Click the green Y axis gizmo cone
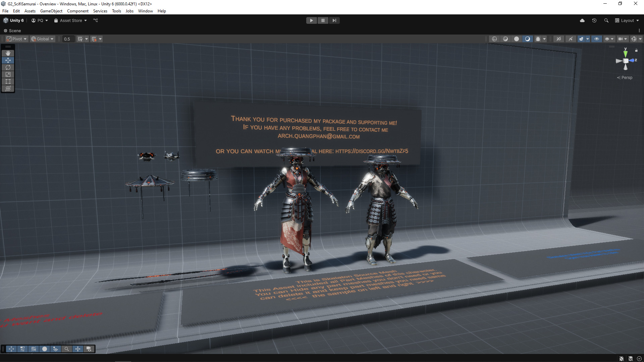 [x=626, y=53]
